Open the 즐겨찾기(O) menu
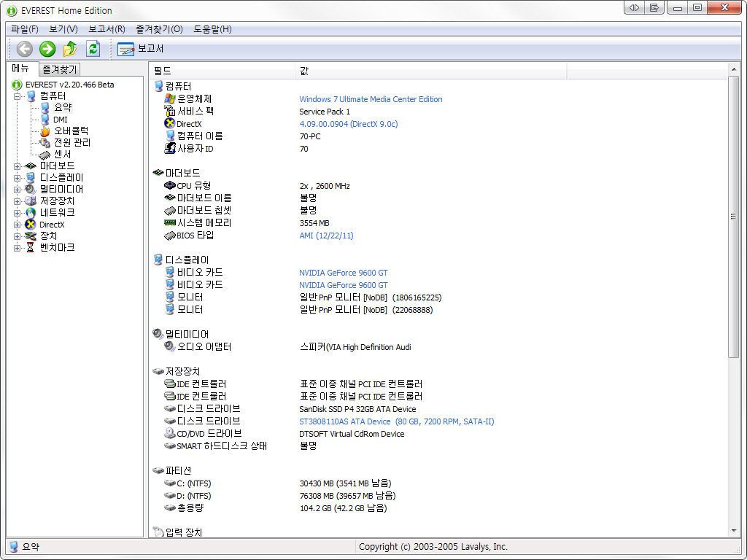The height and width of the screenshot is (560, 747). 159,29
